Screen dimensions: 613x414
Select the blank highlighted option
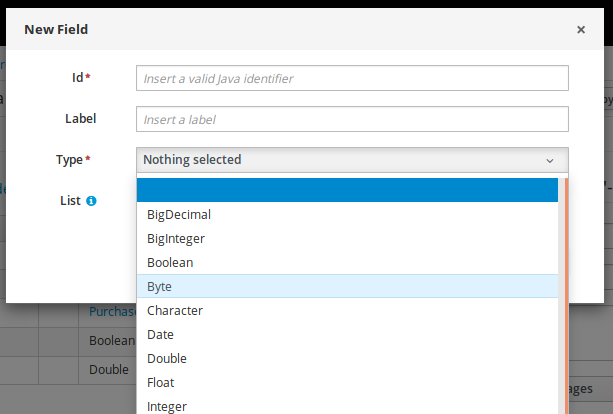[x=346, y=190]
